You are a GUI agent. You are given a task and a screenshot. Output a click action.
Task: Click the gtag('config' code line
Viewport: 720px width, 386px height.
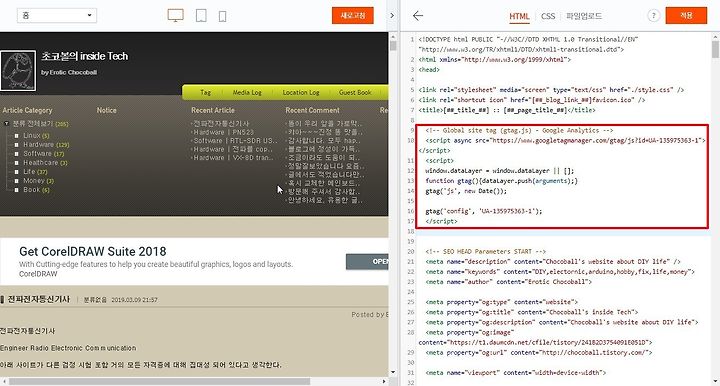point(484,211)
